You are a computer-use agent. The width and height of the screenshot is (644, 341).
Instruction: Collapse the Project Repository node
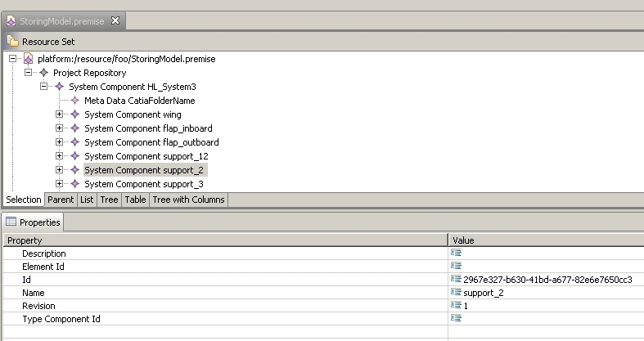pos(28,73)
